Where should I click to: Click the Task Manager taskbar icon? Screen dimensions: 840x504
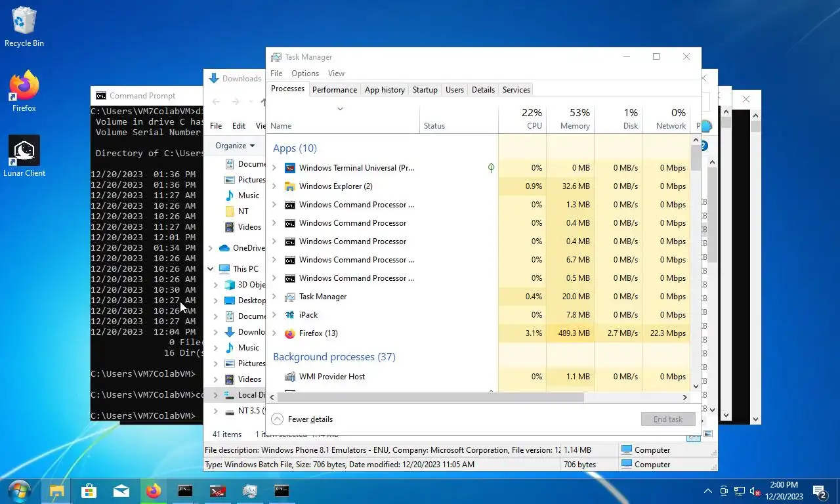pos(250,491)
